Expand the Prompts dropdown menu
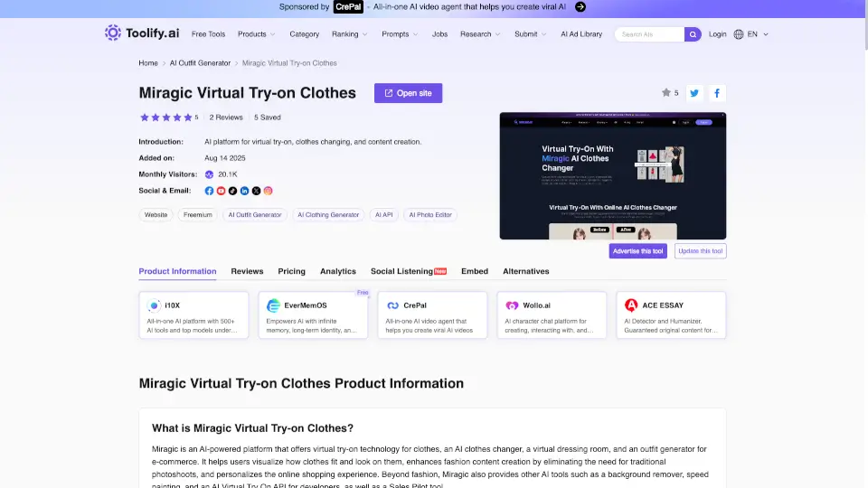This screenshot has width=868, height=488. tap(400, 34)
